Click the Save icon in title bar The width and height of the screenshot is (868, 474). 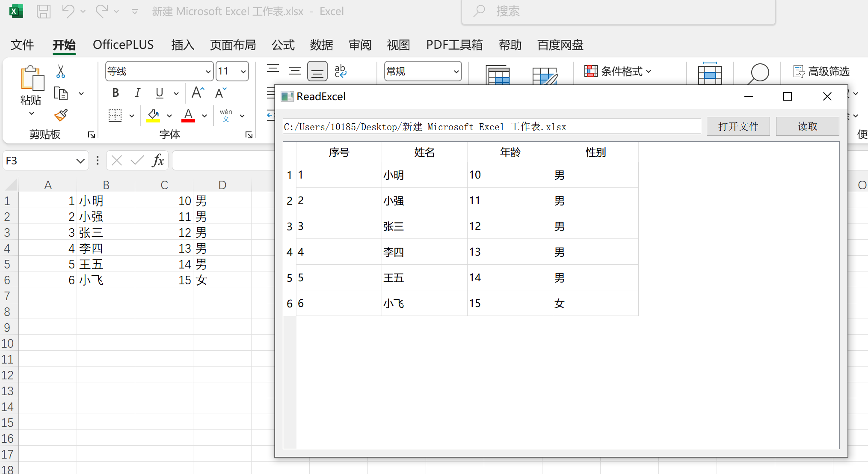click(x=44, y=12)
